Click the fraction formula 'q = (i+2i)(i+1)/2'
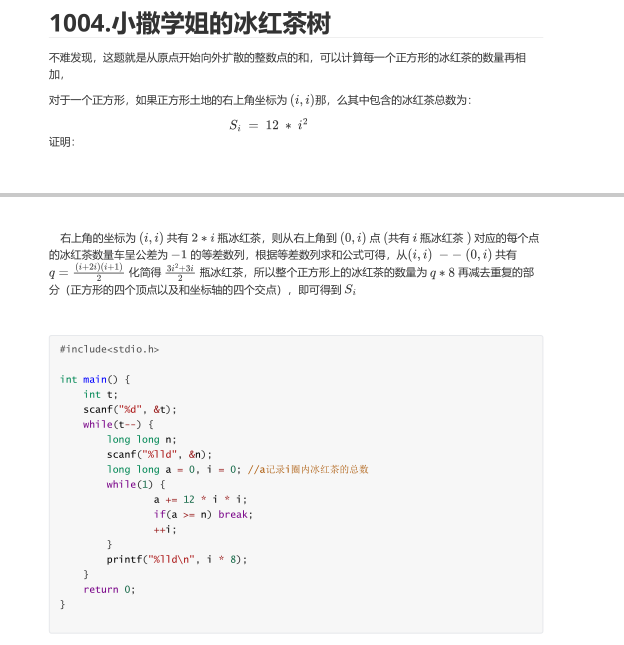The height and width of the screenshot is (645, 624). pos(86,272)
